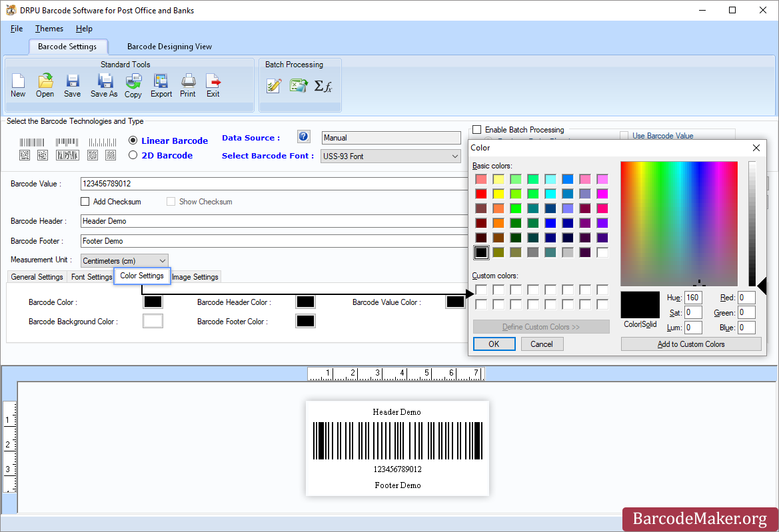This screenshot has width=779, height=532.
Task: Click the Data Source help icon
Action: coord(304,136)
